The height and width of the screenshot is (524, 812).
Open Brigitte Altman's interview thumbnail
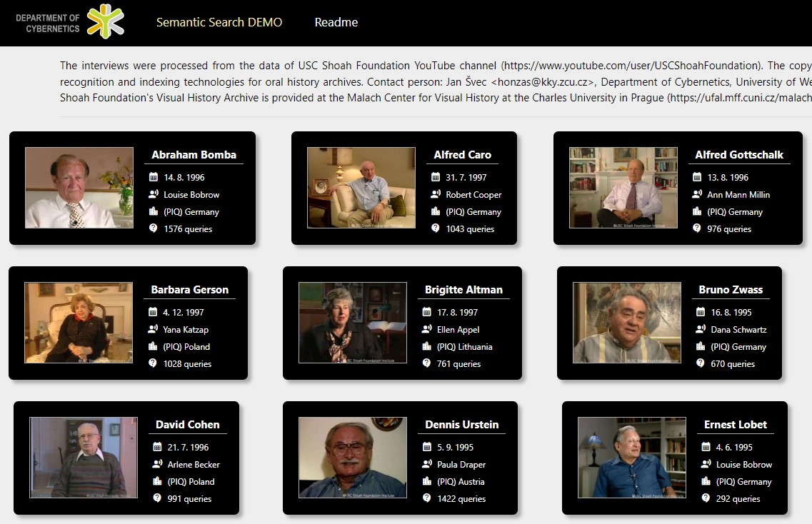pos(353,323)
